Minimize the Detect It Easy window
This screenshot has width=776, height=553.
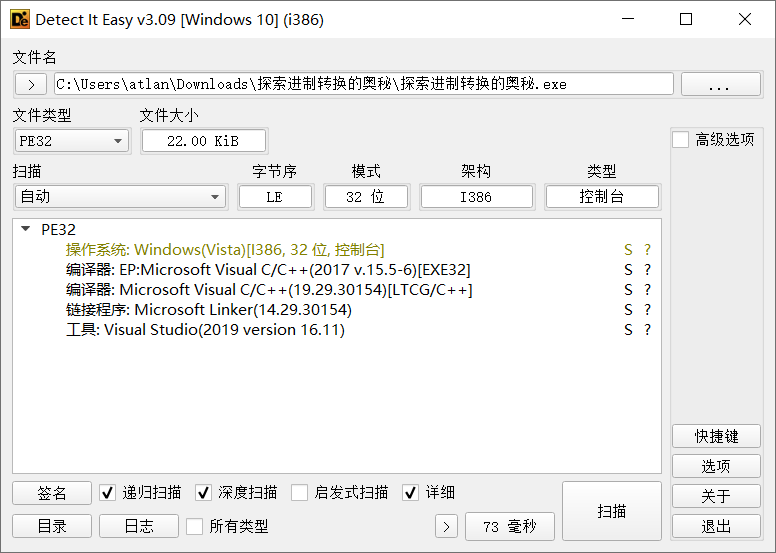coord(628,19)
